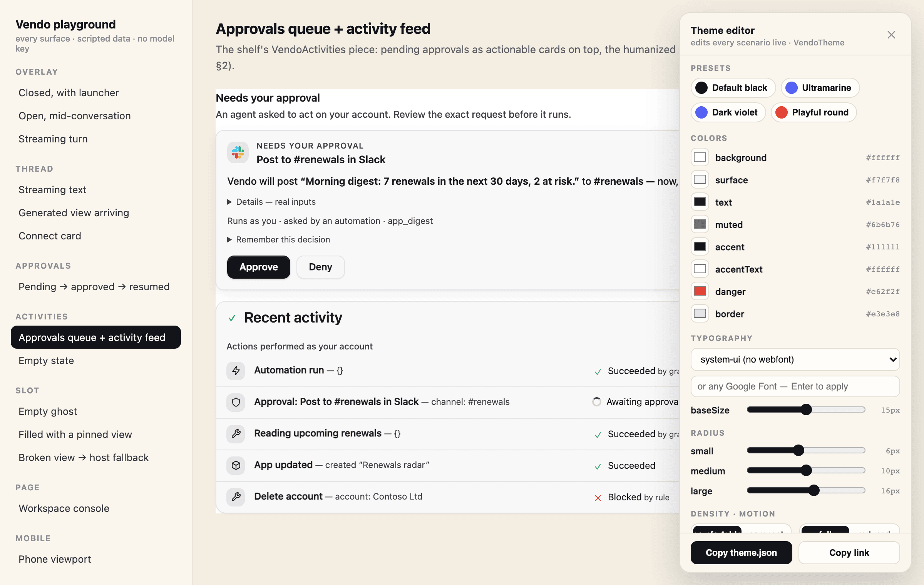The height and width of the screenshot is (585, 924).
Task: Click the red X icon by Blocked by rule
Action: [598, 498]
